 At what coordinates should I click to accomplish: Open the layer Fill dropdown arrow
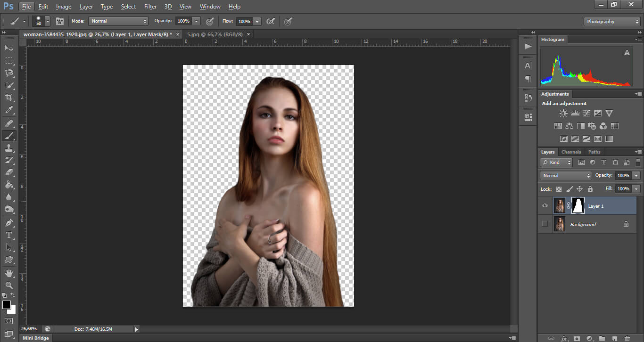coord(636,188)
